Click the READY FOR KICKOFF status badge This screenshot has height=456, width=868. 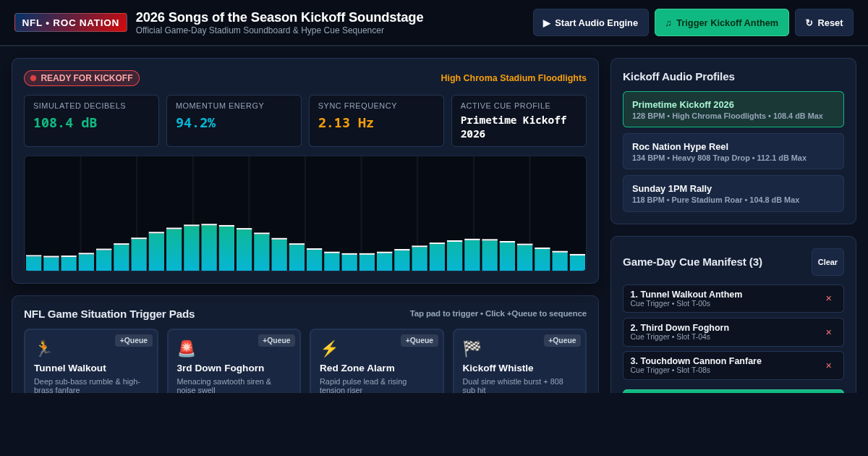(x=82, y=78)
